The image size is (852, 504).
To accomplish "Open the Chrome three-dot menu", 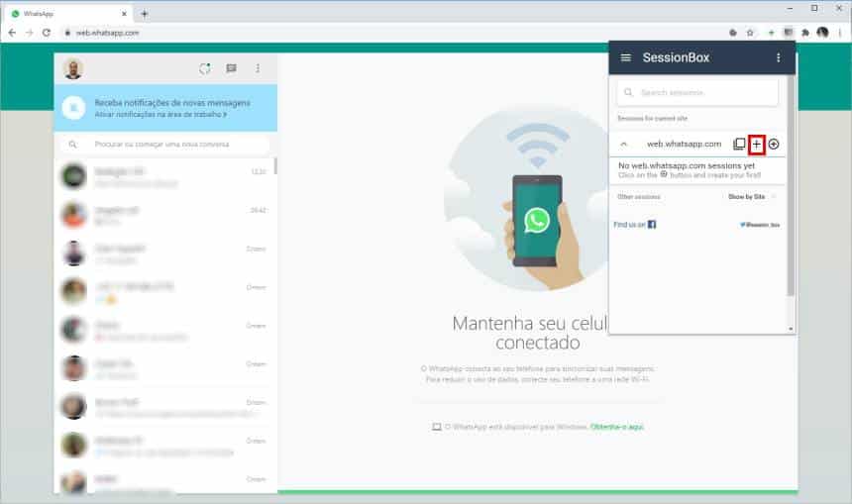I will 840,33.
